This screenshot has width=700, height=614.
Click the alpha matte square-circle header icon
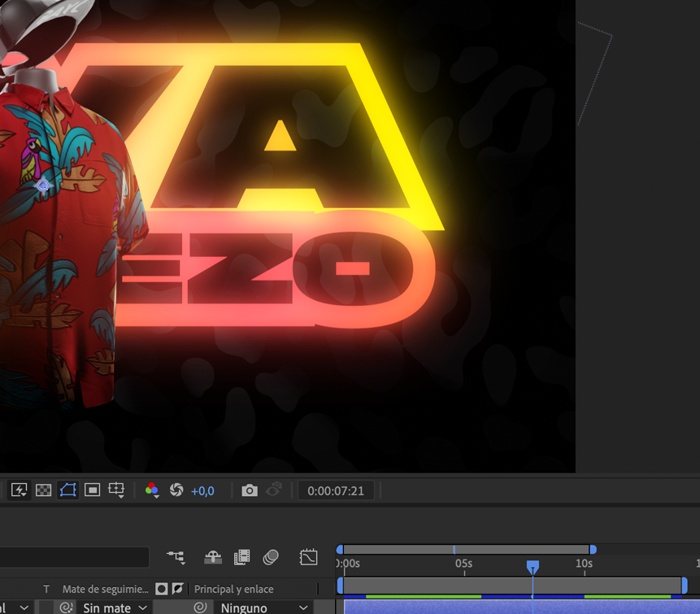tap(162, 589)
